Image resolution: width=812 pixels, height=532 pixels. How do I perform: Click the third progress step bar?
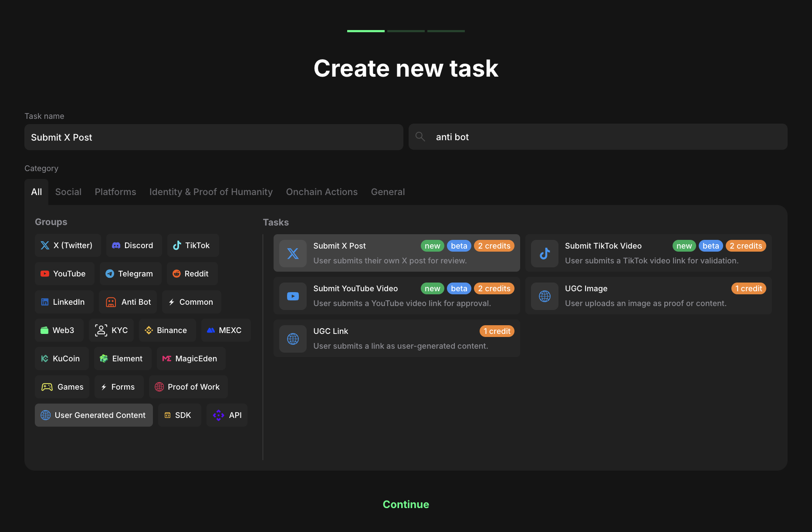(x=446, y=31)
